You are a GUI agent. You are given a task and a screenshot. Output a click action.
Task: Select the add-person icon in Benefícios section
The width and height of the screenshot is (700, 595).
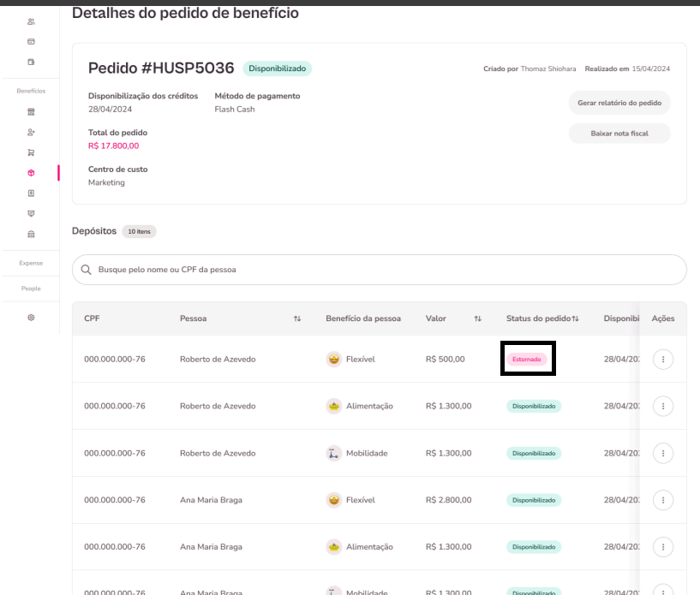point(31,132)
